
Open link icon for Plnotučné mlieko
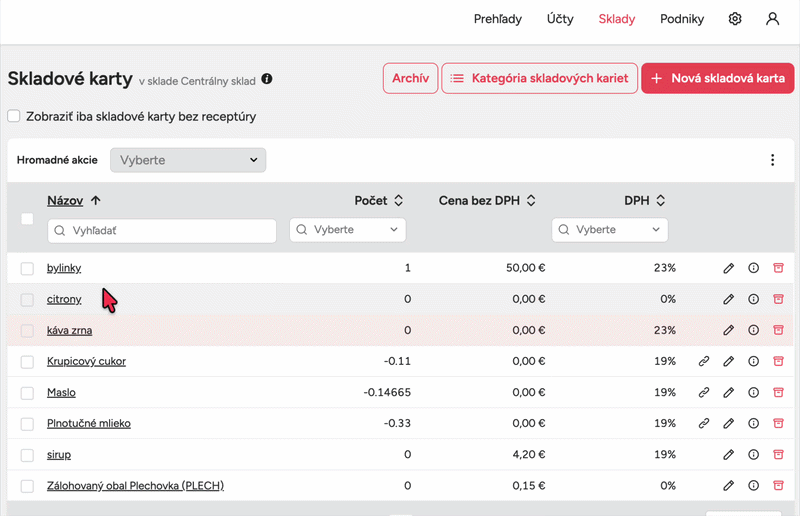[x=704, y=424]
